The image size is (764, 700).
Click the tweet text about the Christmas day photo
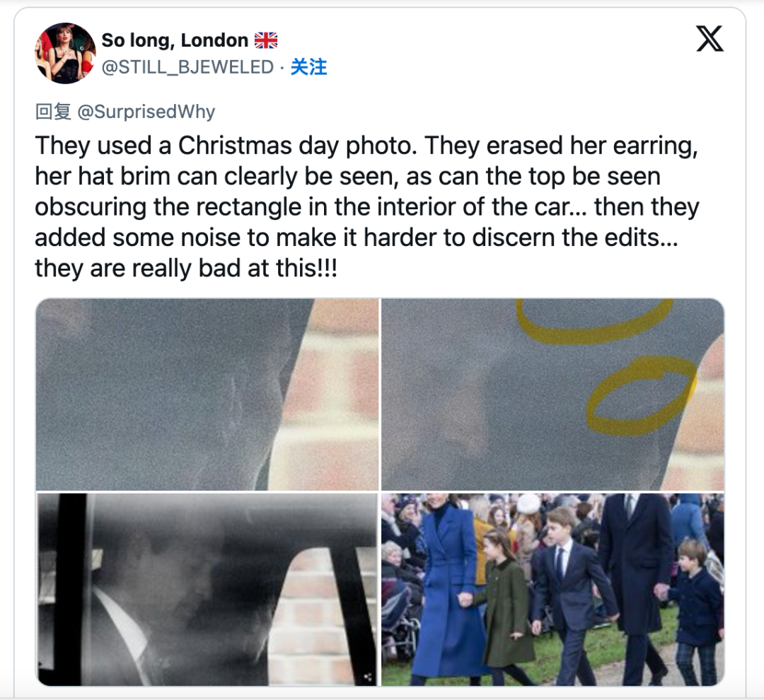(x=366, y=206)
